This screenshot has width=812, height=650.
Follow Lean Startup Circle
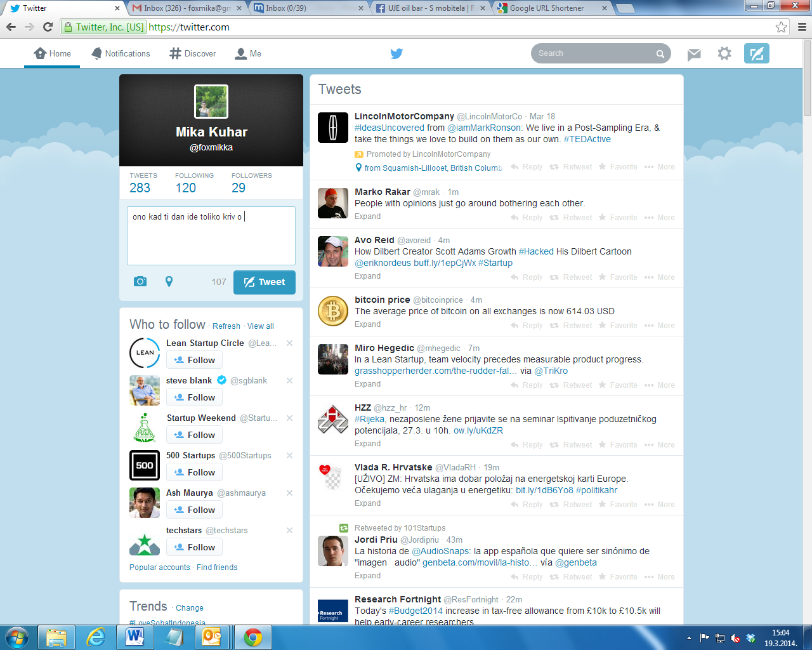194,360
